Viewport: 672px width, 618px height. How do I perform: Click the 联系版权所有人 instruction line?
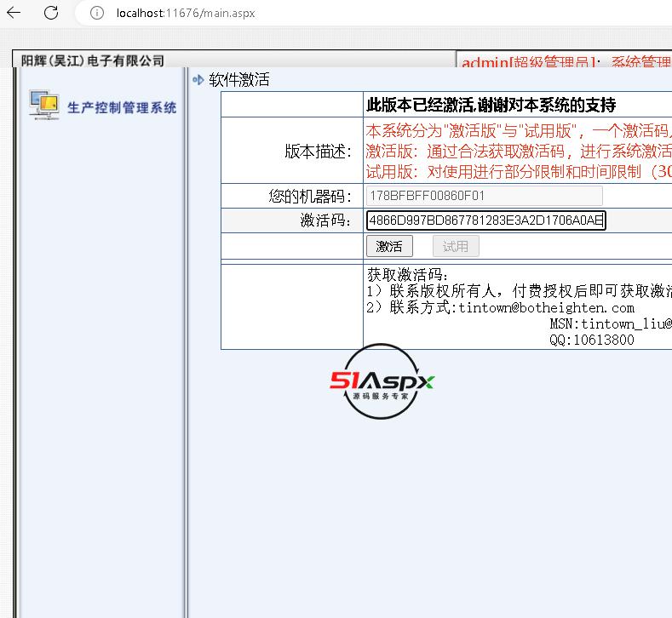tap(519, 291)
